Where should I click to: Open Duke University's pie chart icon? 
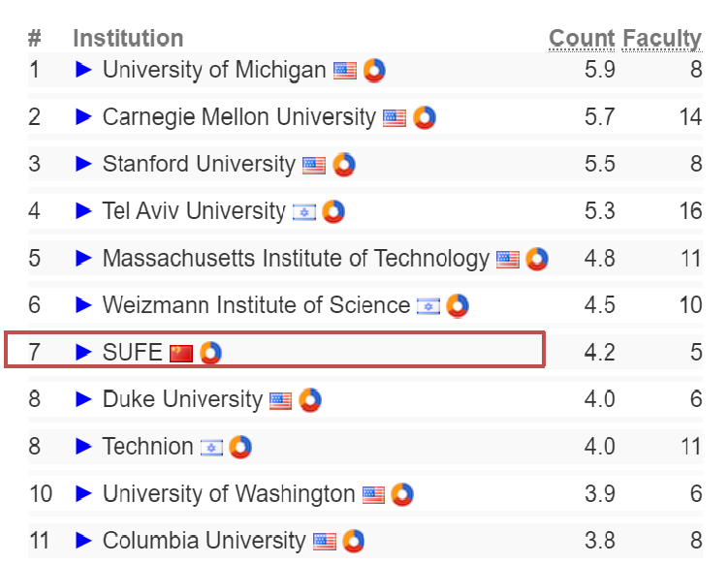point(310,399)
